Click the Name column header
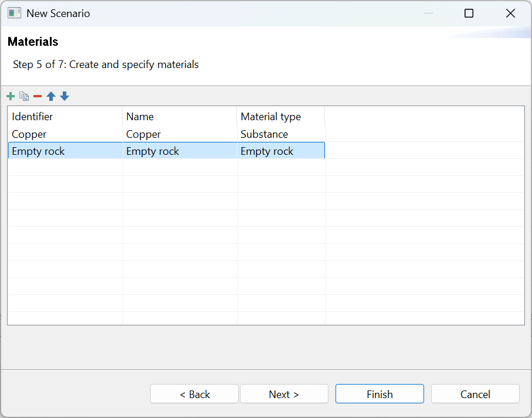This screenshot has width=532, height=418. (179, 117)
